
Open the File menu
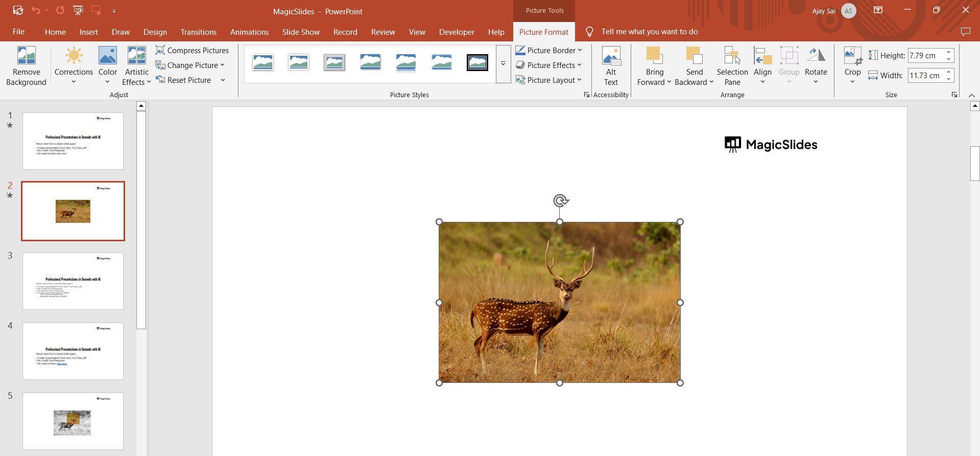(18, 32)
